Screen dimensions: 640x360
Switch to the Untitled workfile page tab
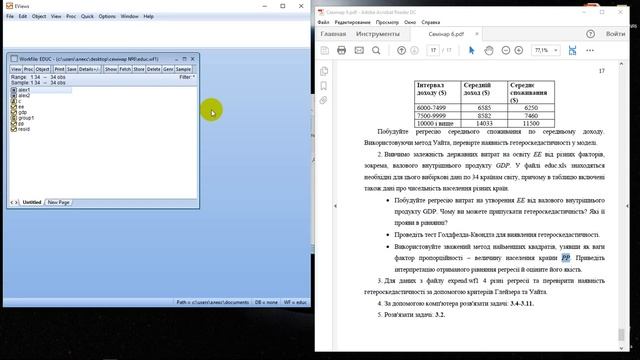click(32, 202)
